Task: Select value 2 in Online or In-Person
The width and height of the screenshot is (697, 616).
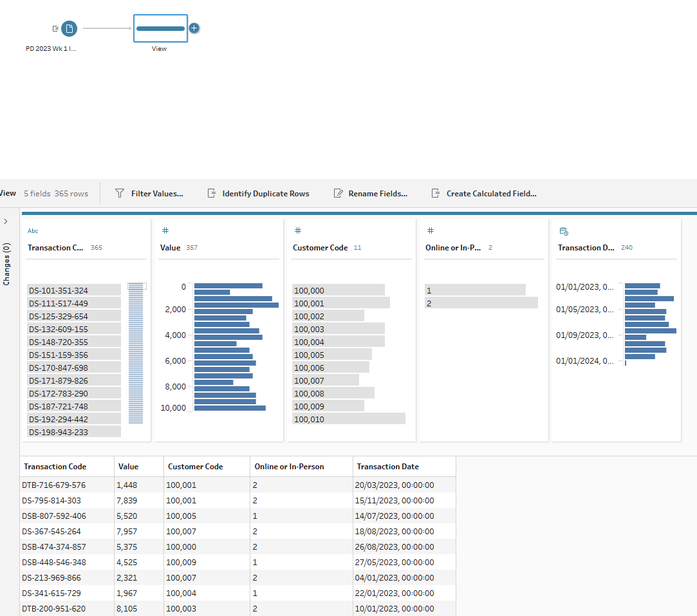Action: [481, 303]
